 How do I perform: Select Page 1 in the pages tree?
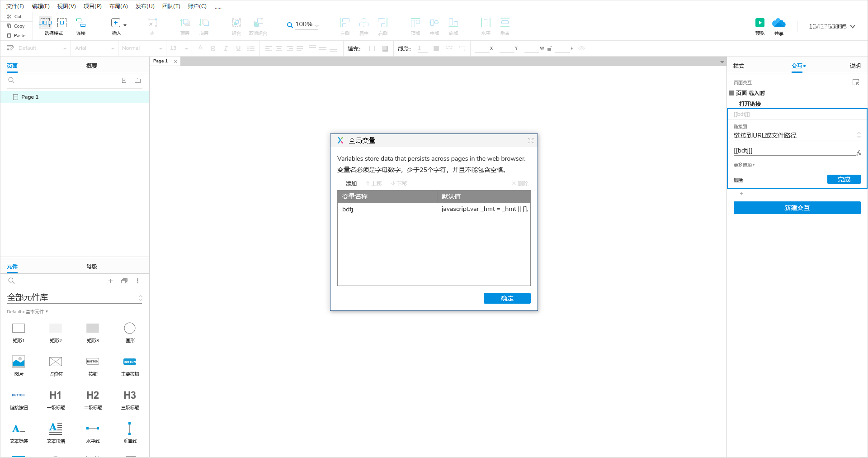75,97
